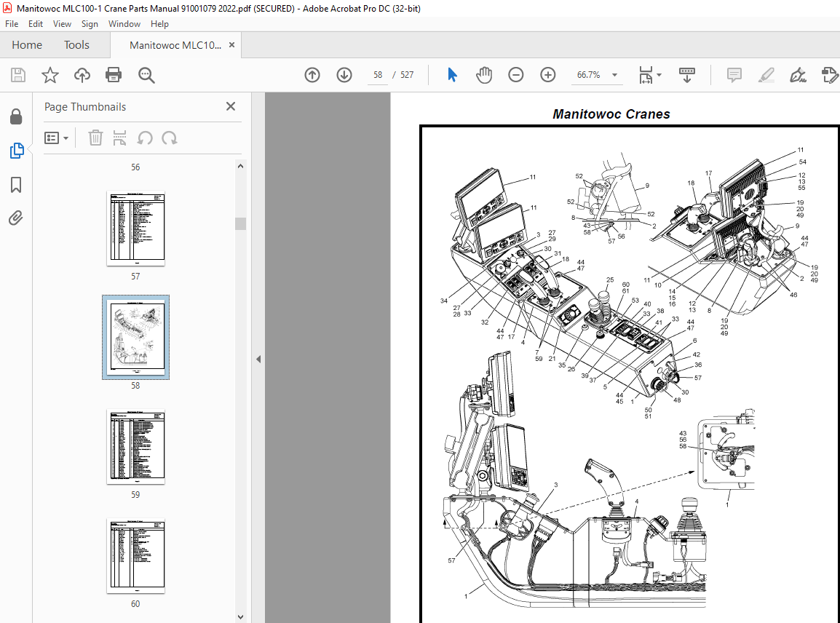Screen dimensions: 840x623
Task: Click the fit page width icon
Action: (646, 75)
